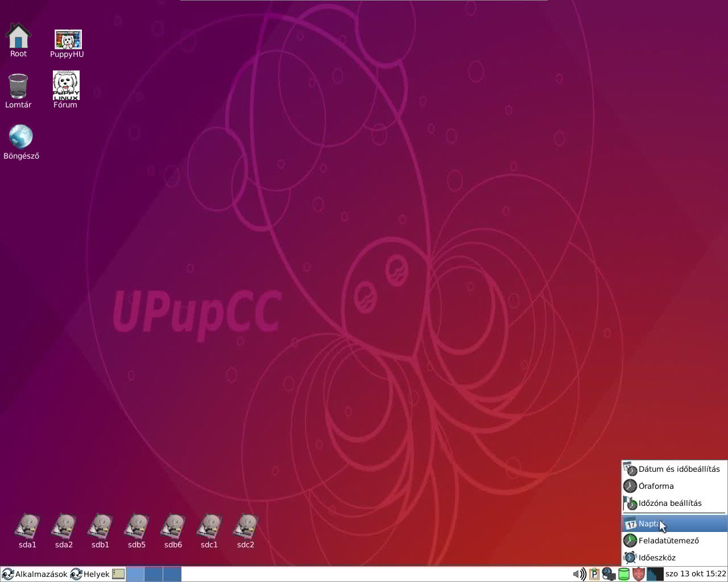Choose Óraforma in the clock menu
This screenshot has width=728, height=582.
point(674,486)
